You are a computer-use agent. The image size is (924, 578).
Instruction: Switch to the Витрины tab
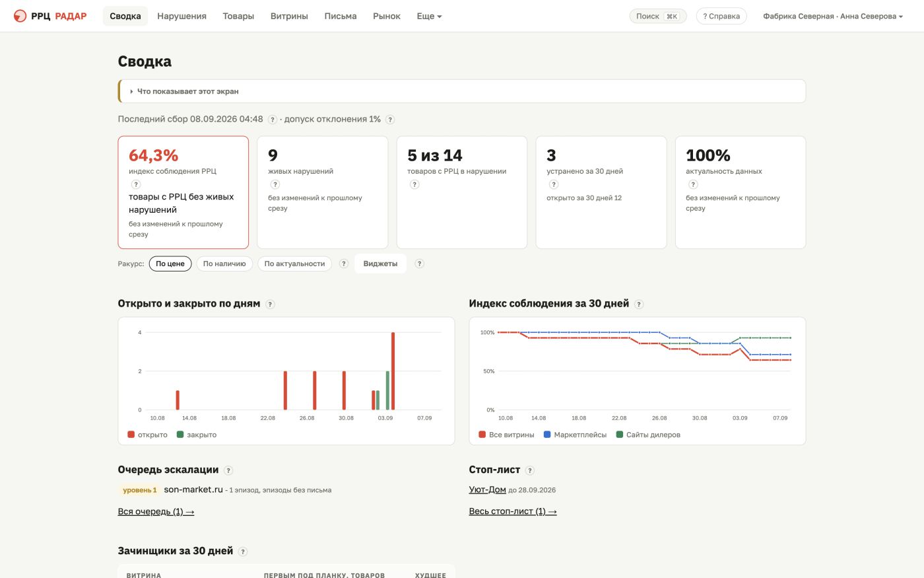289,16
